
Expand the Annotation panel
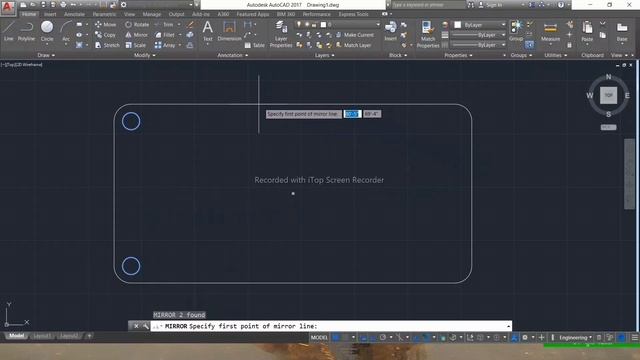click(x=233, y=55)
